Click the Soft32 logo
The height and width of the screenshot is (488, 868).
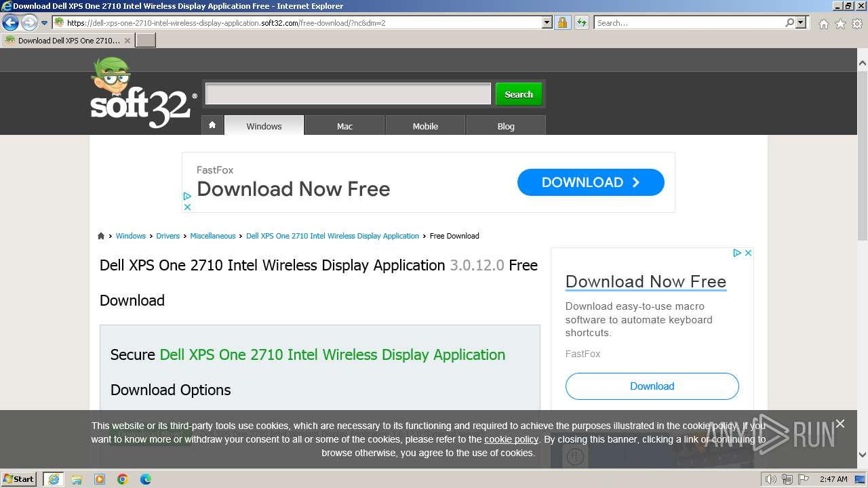point(144,94)
